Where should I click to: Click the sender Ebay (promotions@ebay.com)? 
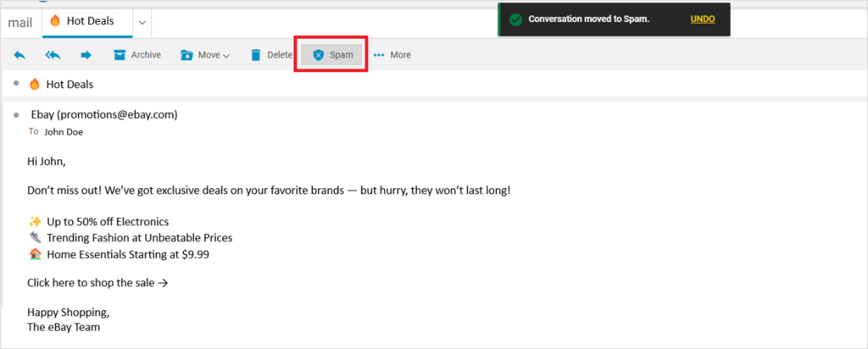click(104, 114)
